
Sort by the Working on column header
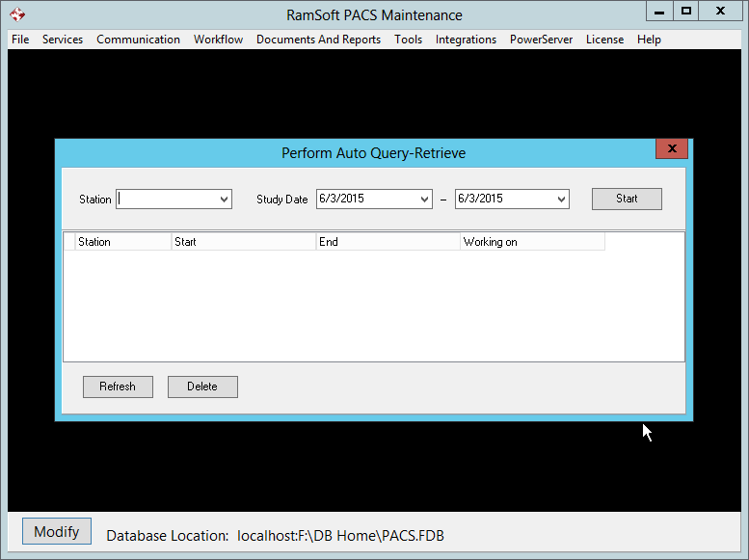coord(531,242)
